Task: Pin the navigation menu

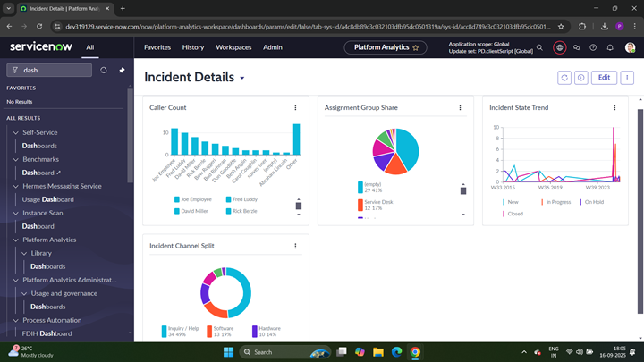Action: (x=122, y=71)
